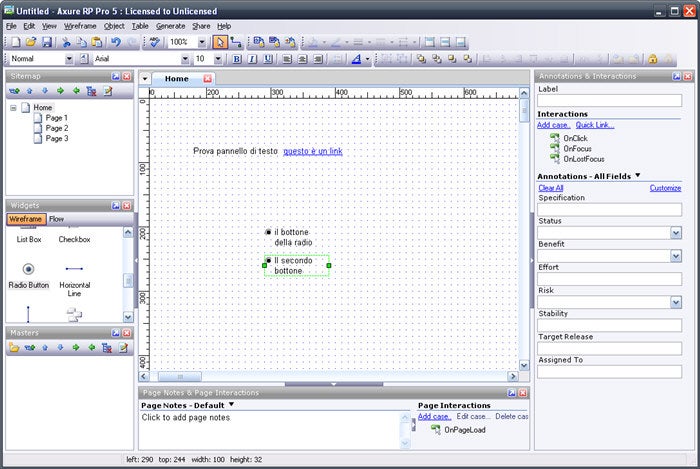This screenshot has width=700, height=469.
Task: Expand Page Notes - Default triangle
Action: point(231,404)
